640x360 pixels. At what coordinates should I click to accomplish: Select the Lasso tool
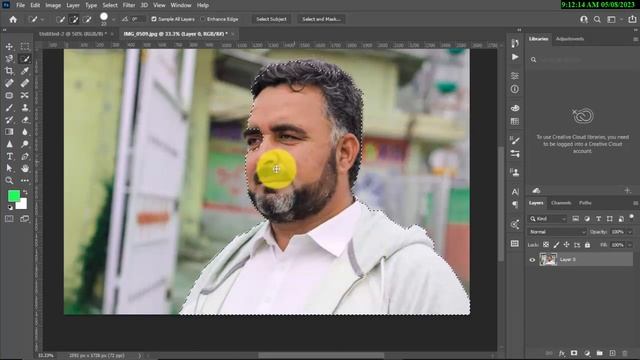(9, 59)
